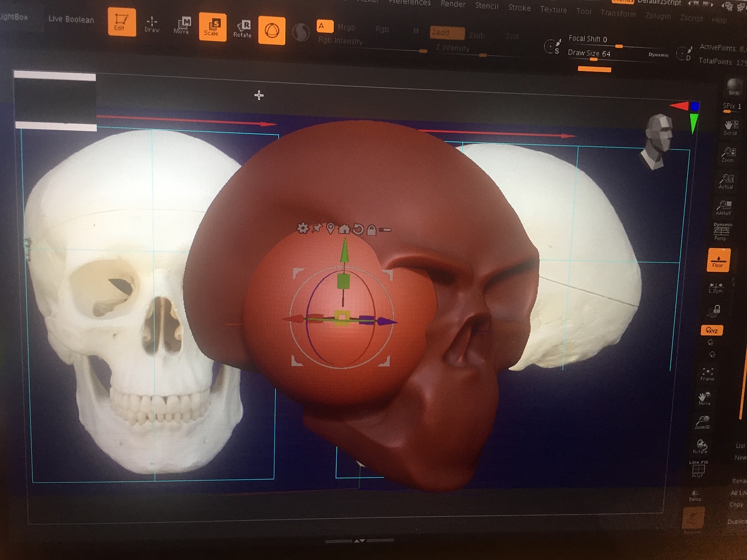Image resolution: width=747 pixels, height=560 pixels.
Task: Open gizmo customize gear icon
Action: pos(303,228)
